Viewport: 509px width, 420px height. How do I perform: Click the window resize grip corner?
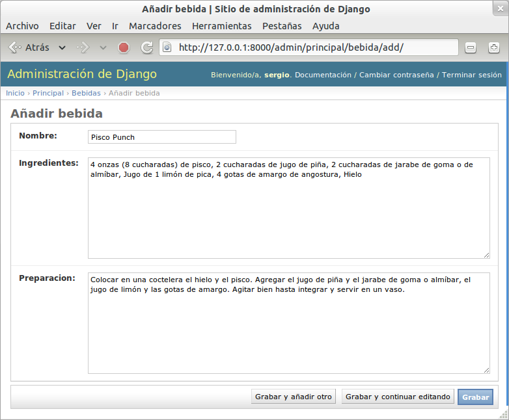[x=504, y=415]
